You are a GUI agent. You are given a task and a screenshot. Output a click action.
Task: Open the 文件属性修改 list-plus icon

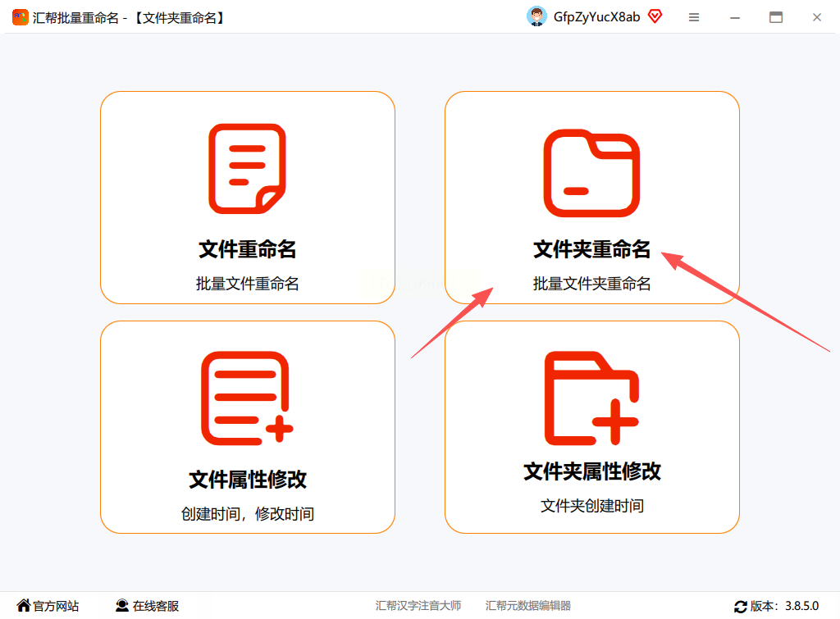247,398
